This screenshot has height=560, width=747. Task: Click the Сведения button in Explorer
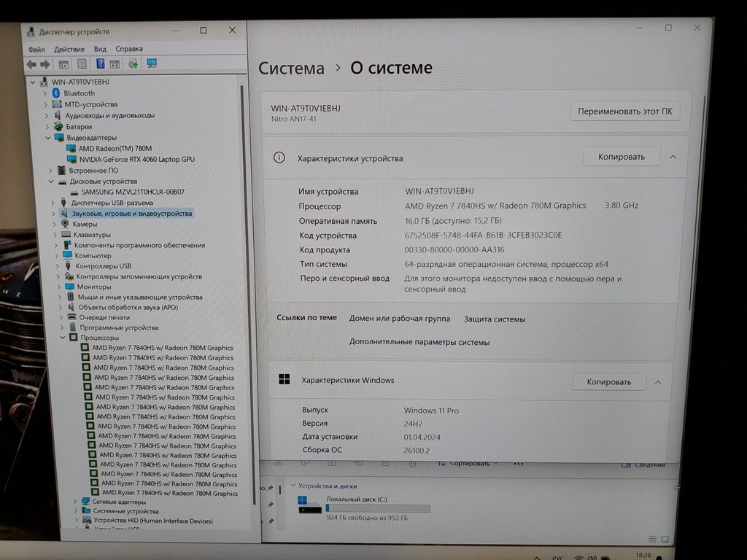[643, 464]
